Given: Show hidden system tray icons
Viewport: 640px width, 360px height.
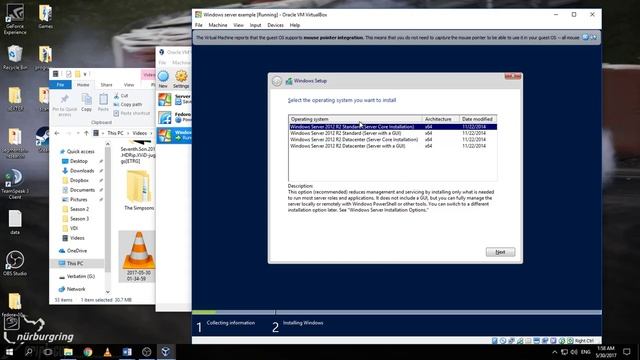Looking at the screenshot, I should point(554,352).
